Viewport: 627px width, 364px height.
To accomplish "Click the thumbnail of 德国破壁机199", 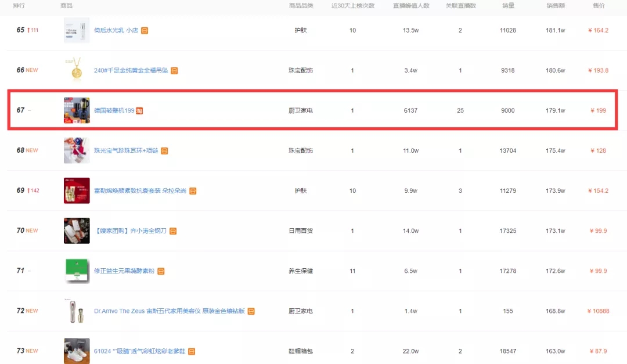I will pyautogui.click(x=76, y=110).
